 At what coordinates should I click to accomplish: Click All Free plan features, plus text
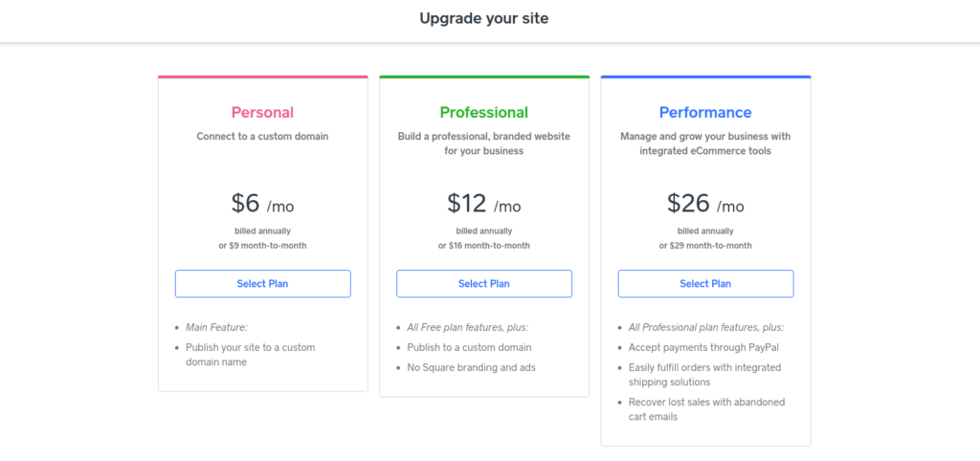tap(468, 327)
